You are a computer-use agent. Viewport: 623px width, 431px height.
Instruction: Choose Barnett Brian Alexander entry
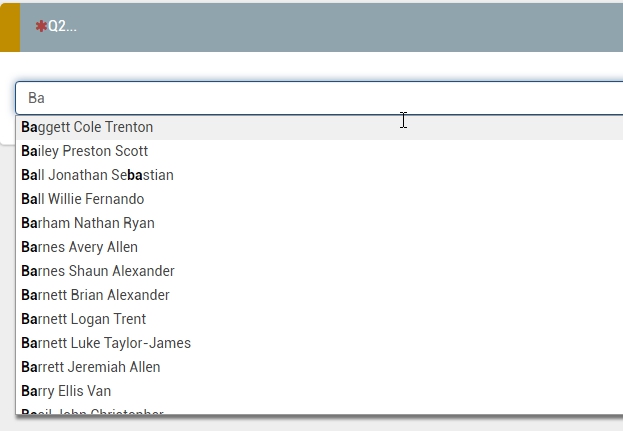click(x=95, y=295)
